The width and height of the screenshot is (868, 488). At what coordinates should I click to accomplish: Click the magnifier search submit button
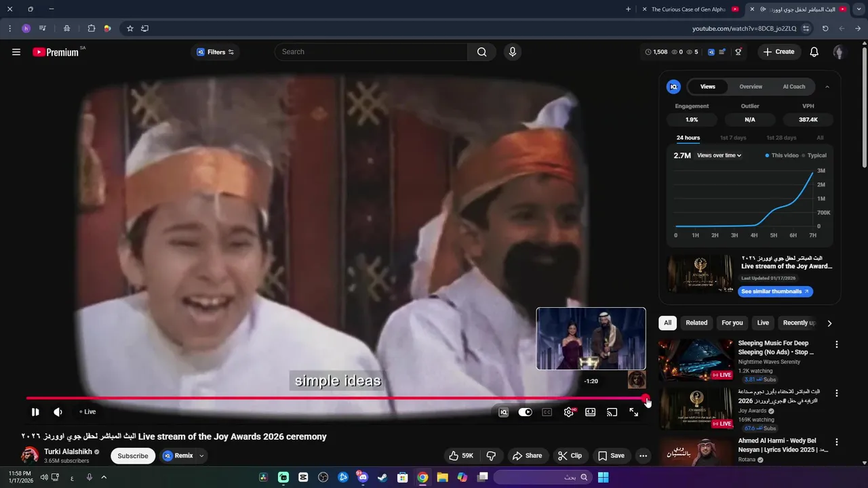point(481,52)
